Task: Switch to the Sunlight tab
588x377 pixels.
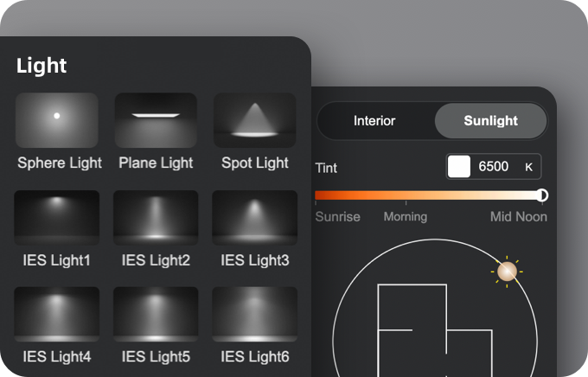Action: coord(490,121)
